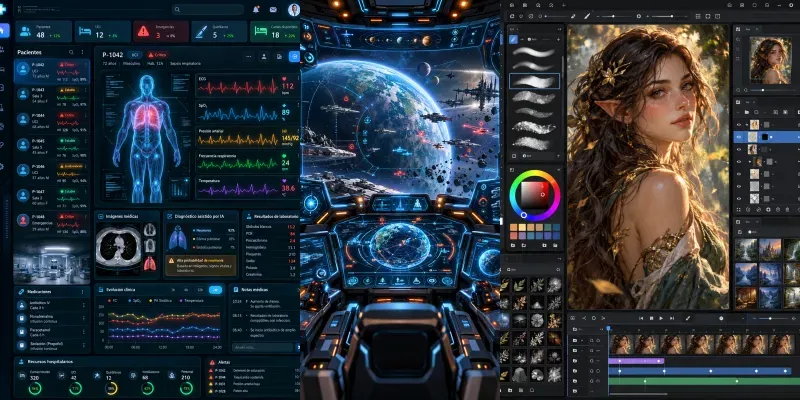
Task: Select the red lungs thumbnail in Imágenes médicas
Action: tap(149, 264)
